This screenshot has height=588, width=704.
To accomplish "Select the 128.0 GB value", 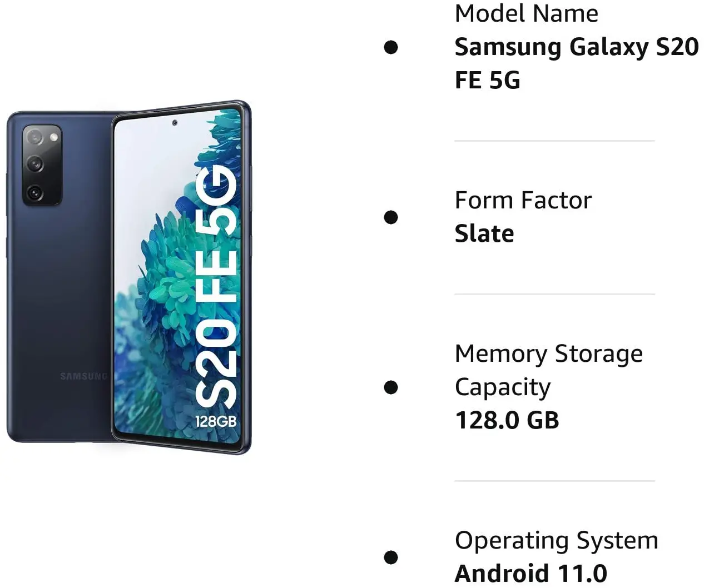I will pos(507,420).
